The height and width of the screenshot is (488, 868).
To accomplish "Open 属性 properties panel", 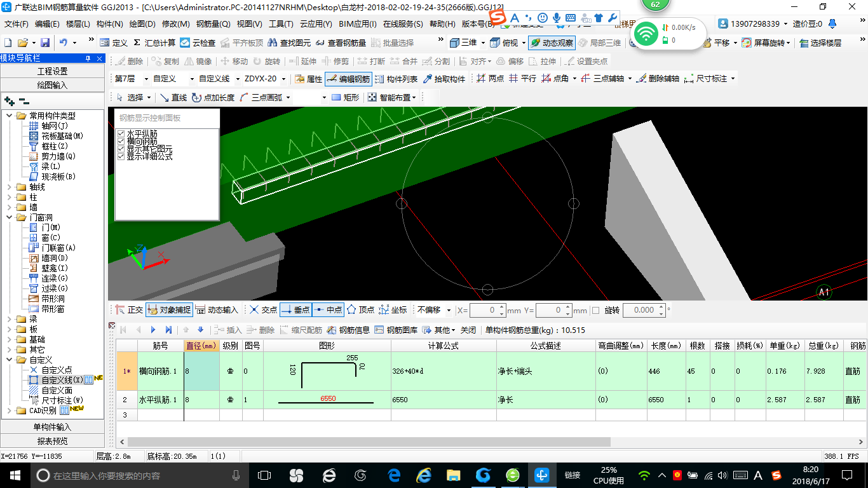I will (x=308, y=79).
